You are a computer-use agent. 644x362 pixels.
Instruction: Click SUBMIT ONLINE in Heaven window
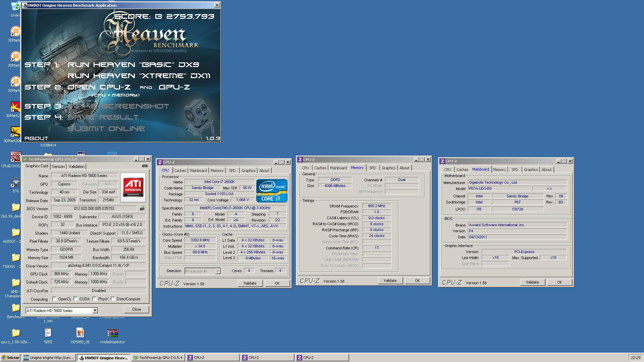(106, 129)
